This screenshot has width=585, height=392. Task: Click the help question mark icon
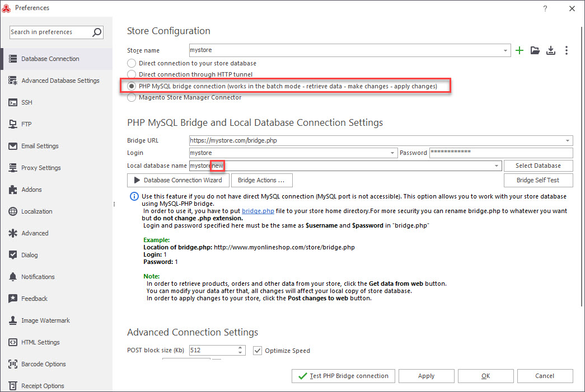[x=545, y=8]
